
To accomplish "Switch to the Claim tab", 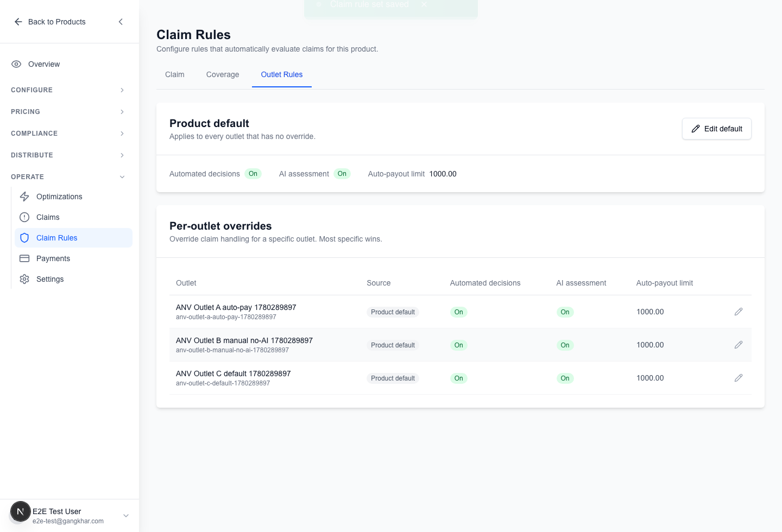I will click(175, 74).
